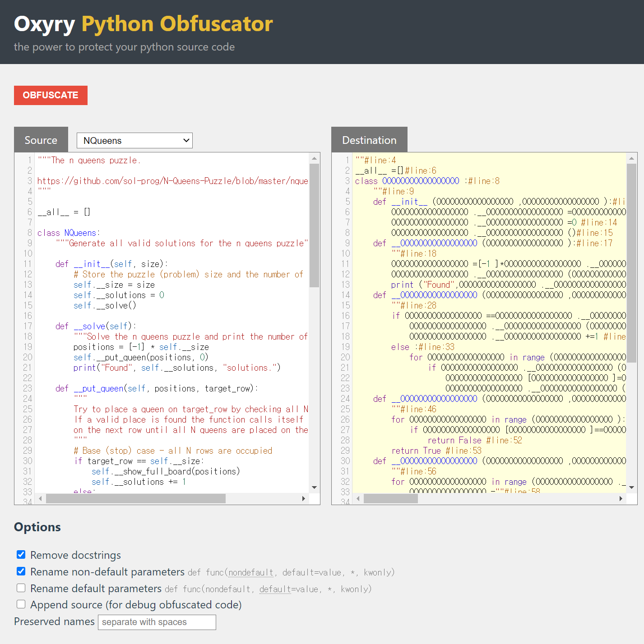Click the 'Rename default parameters' label text

pyautogui.click(x=96, y=589)
